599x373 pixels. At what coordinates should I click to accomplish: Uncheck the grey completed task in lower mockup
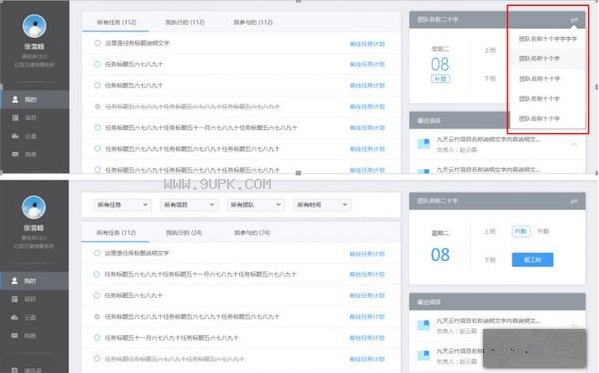97,316
